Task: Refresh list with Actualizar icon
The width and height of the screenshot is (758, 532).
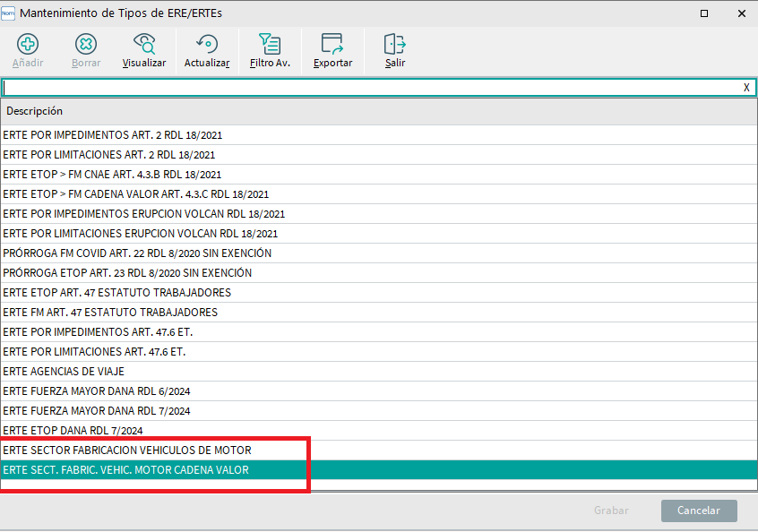Action: tap(207, 45)
